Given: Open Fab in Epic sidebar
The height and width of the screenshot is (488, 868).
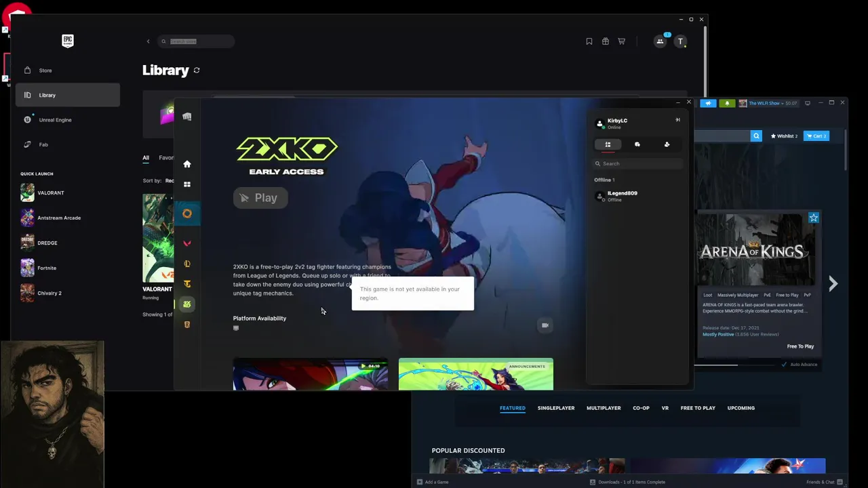Looking at the screenshot, I should [x=68, y=144].
